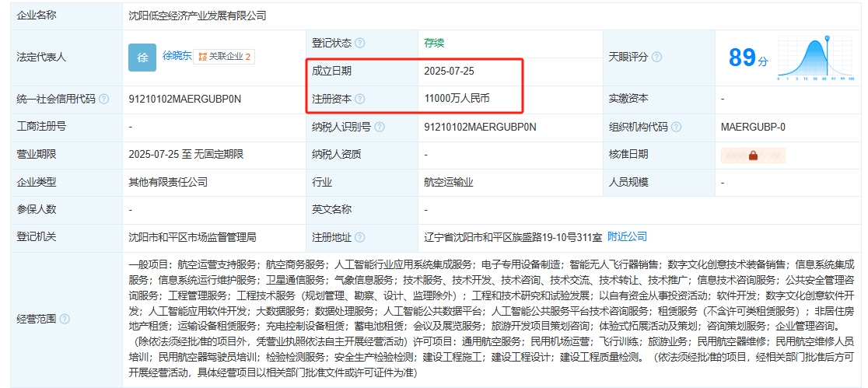Select the 纳税人资质 label cell
The image size is (868, 388).
(362, 155)
